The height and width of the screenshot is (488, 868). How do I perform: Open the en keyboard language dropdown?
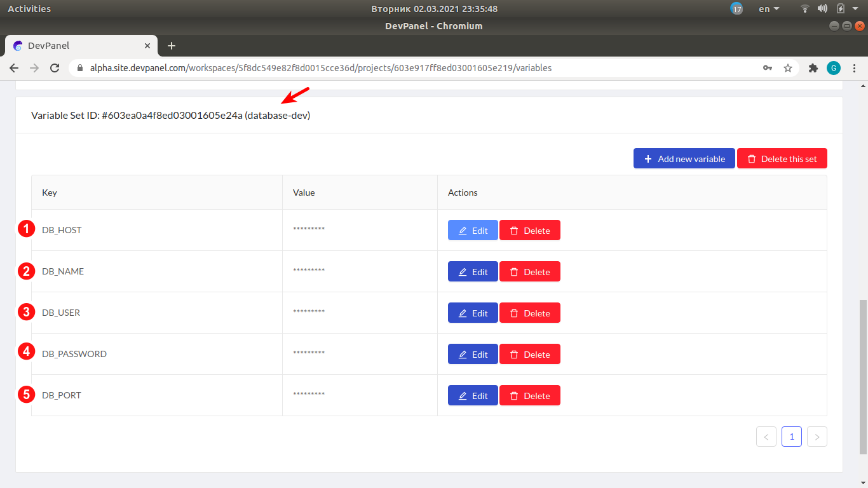769,9
